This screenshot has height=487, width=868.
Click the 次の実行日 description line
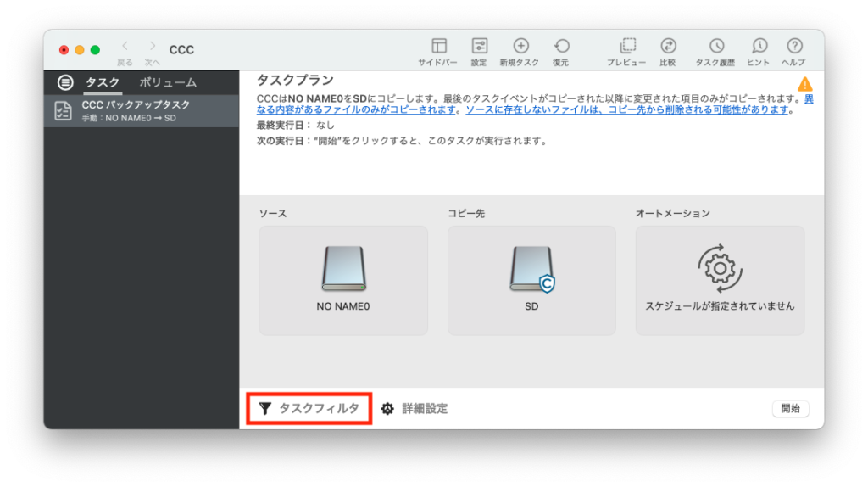(x=402, y=141)
